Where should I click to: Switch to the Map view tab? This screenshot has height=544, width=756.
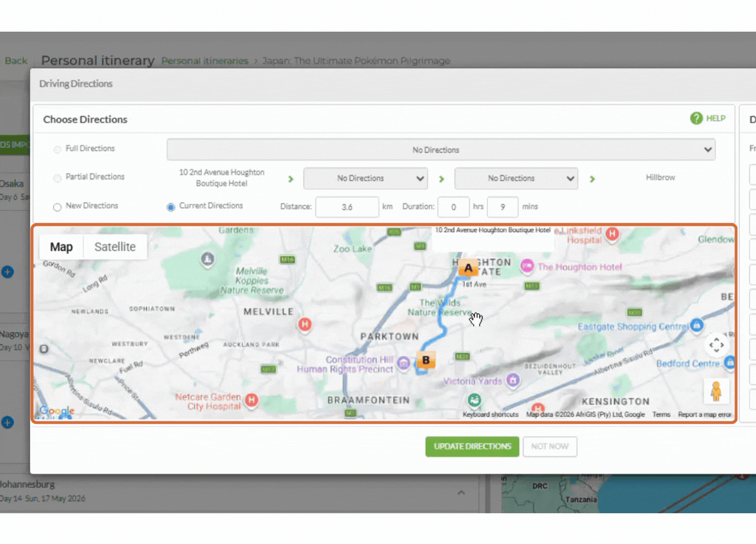coord(61,247)
